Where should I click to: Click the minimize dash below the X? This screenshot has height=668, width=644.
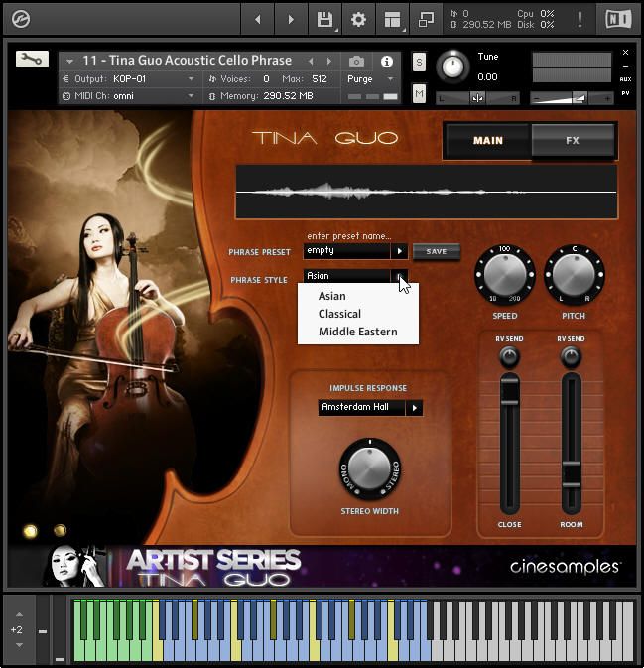[625, 67]
